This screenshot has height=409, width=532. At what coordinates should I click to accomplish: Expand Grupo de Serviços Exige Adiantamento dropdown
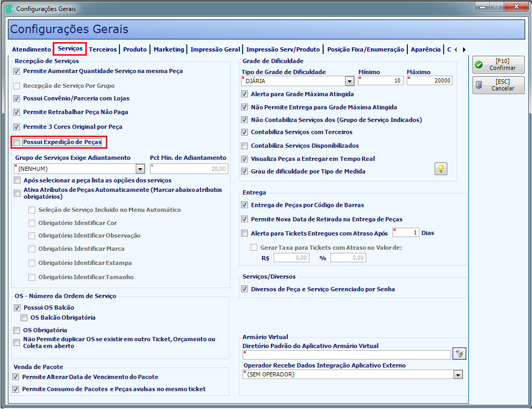coord(140,169)
